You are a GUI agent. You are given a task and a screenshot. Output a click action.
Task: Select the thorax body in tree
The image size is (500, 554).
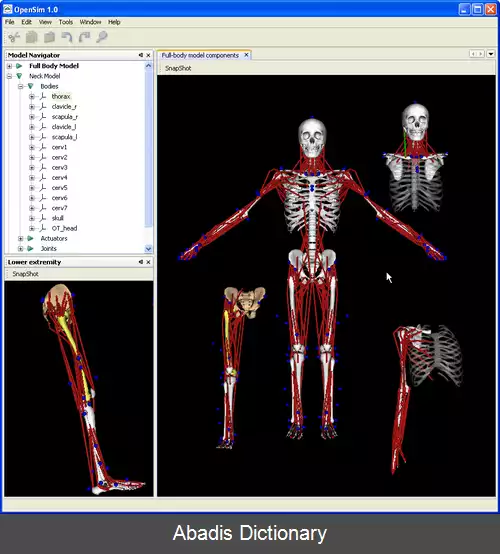(61, 96)
